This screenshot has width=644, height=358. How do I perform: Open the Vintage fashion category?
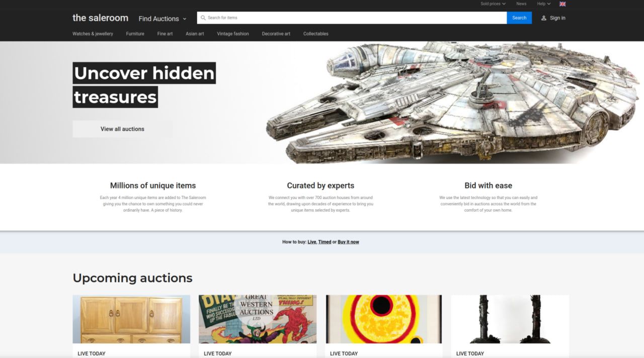233,34
